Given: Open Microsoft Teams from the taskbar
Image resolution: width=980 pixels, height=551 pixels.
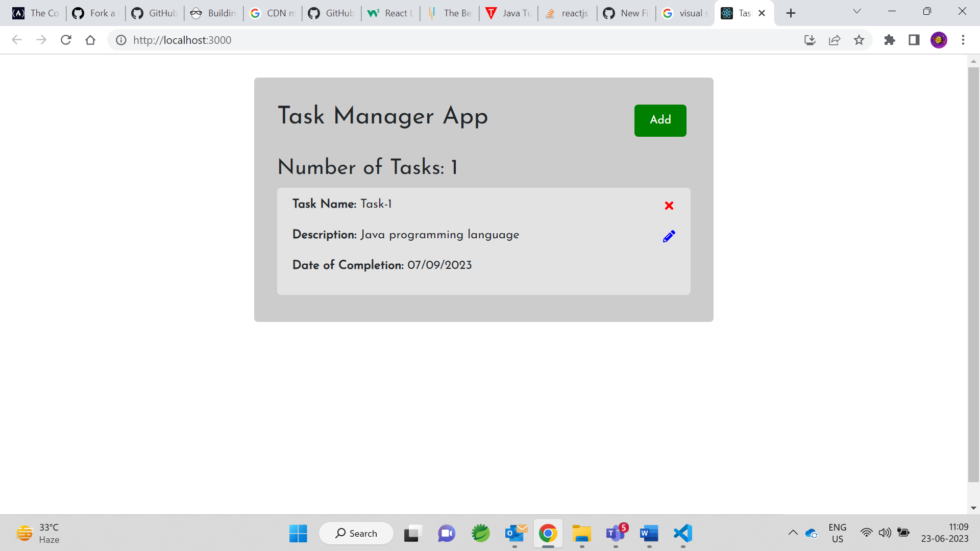Looking at the screenshot, I should pyautogui.click(x=615, y=533).
